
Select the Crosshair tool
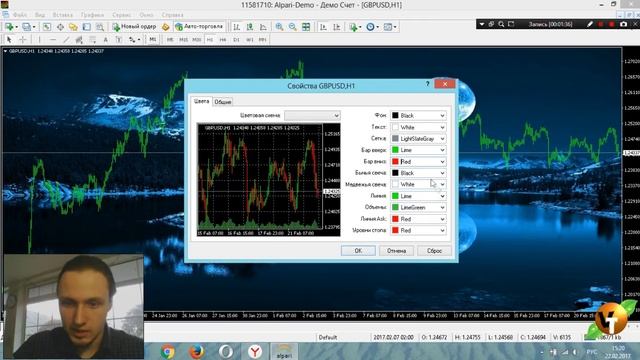pos(23,40)
